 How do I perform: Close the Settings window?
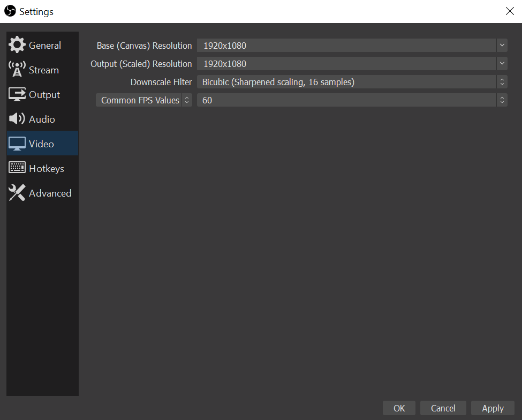(510, 11)
